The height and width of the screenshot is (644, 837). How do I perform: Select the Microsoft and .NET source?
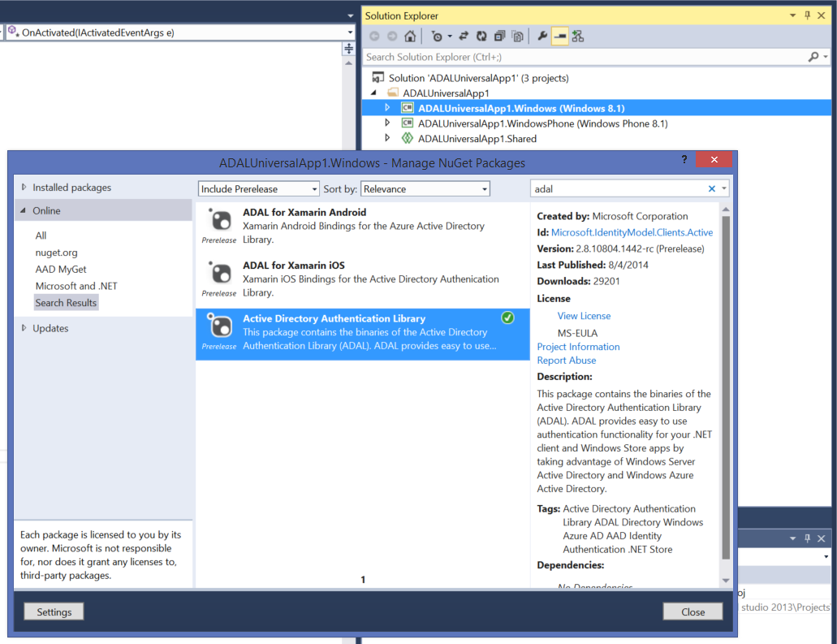(76, 286)
